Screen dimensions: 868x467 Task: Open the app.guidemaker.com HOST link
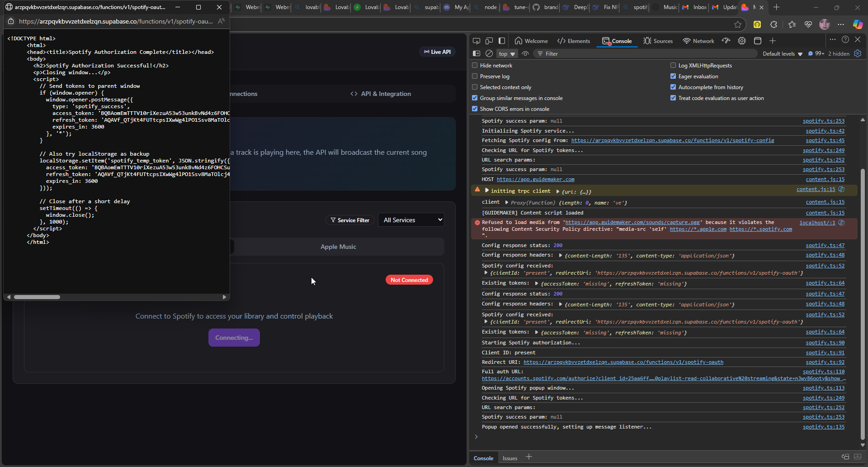[x=535, y=179]
